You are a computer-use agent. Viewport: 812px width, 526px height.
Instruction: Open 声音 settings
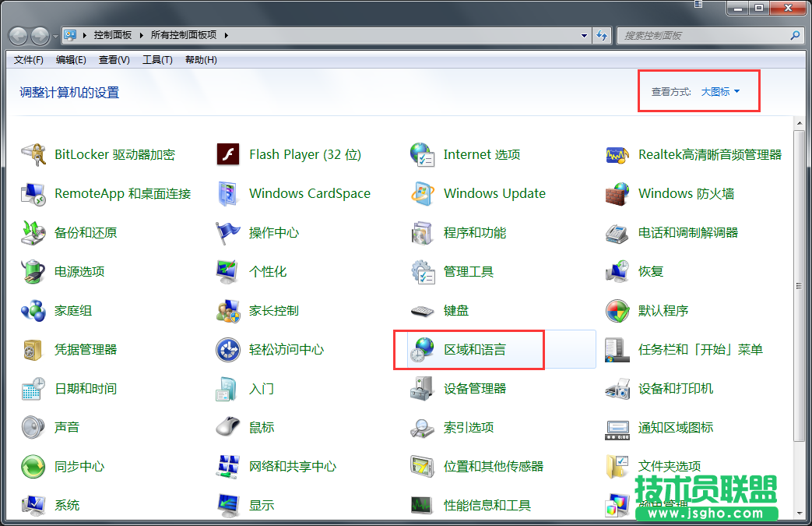[x=66, y=427]
